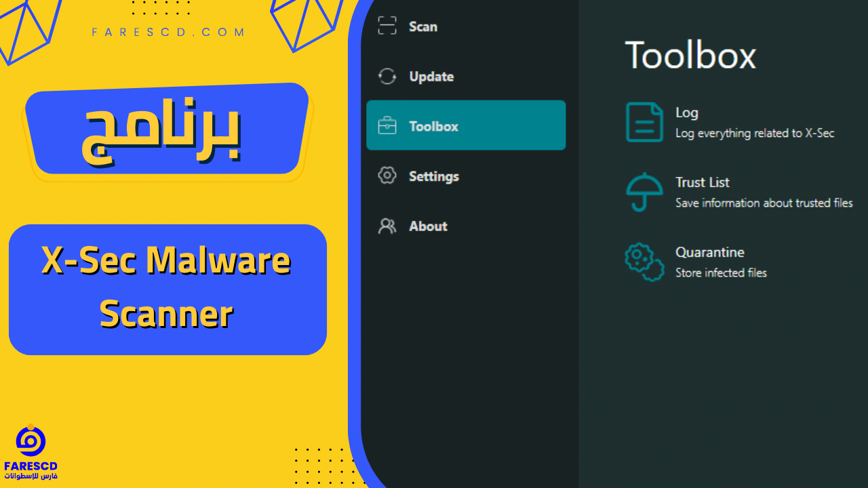
Task: Click the 'X-Sec Malware Scanner' banner
Action: (x=167, y=289)
